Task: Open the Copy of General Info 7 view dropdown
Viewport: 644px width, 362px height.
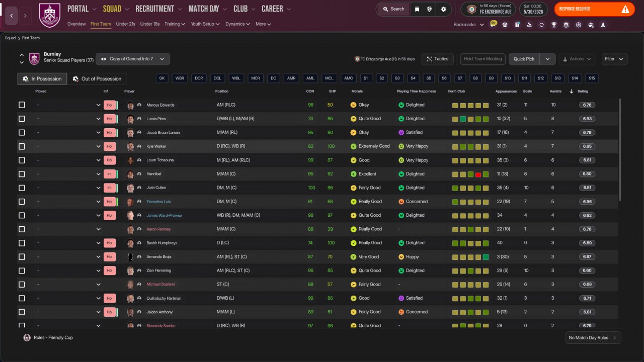Action: click(133, 59)
